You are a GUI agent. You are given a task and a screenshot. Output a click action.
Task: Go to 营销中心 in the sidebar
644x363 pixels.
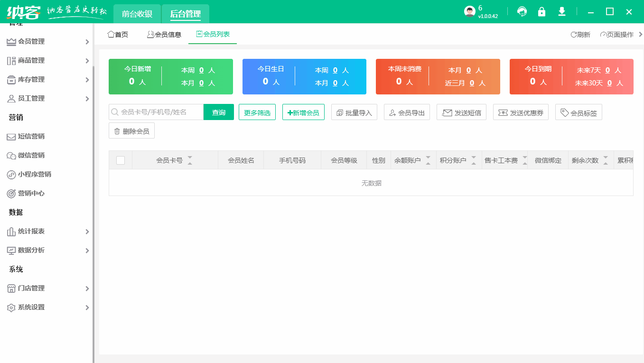[29, 193]
